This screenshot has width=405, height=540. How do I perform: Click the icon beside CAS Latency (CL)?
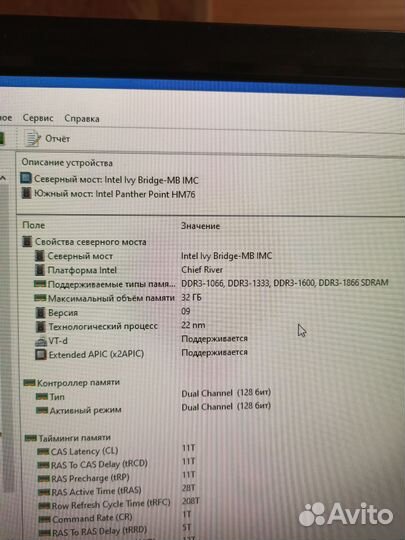43,451
